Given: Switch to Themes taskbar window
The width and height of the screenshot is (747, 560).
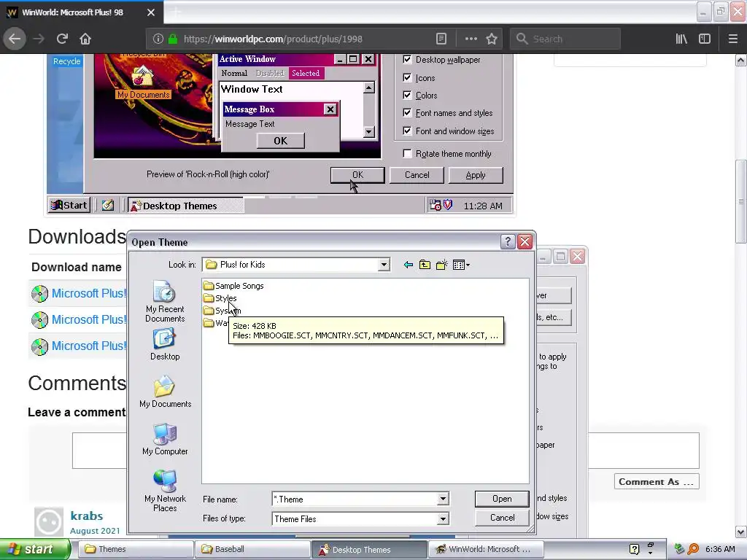Looking at the screenshot, I should point(134,549).
